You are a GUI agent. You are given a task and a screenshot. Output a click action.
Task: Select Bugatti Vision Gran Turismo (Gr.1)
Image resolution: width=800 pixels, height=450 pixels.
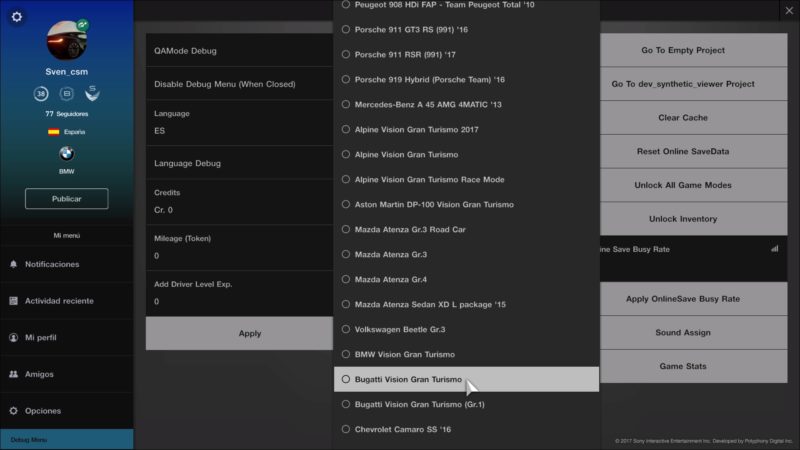(x=466, y=405)
